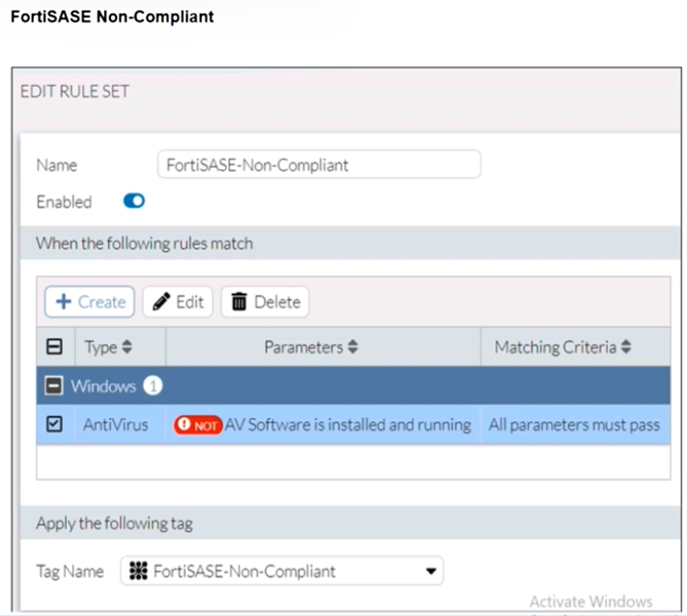Viewport: 687px width, 616px height.
Task: Toggle the Enabled switch off
Action: pyautogui.click(x=133, y=202)
